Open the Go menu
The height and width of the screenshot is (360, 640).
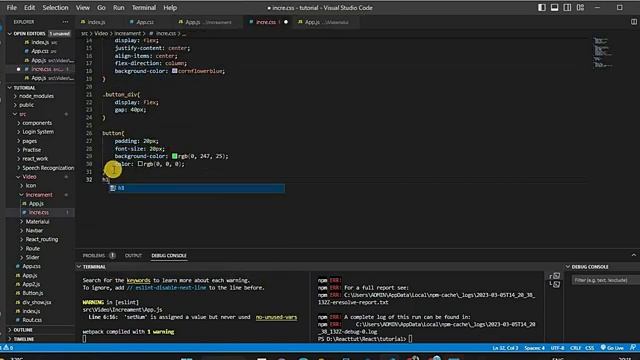click(x=101, y=7)
